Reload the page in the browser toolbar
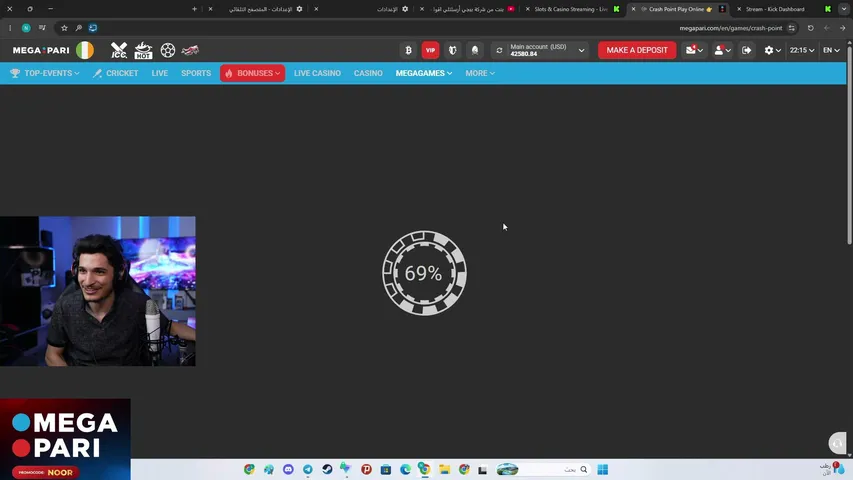 [811, 28]
